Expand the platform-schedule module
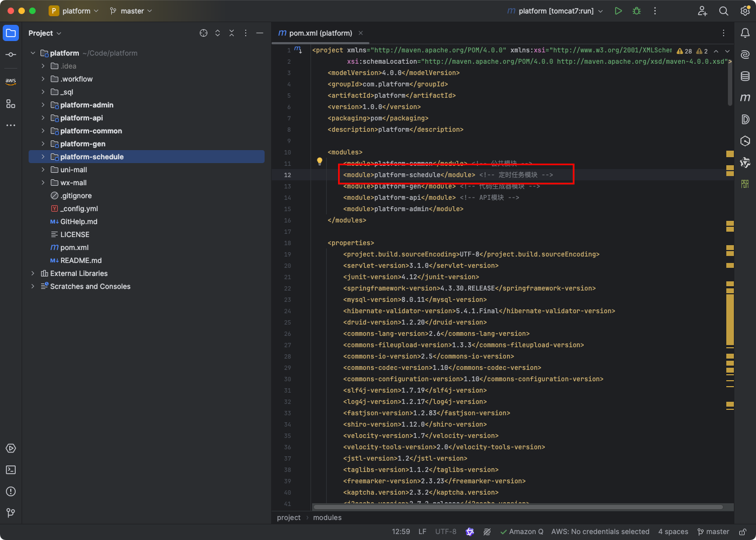This screenshot has height=540, width=756. (x=43, y=157)
